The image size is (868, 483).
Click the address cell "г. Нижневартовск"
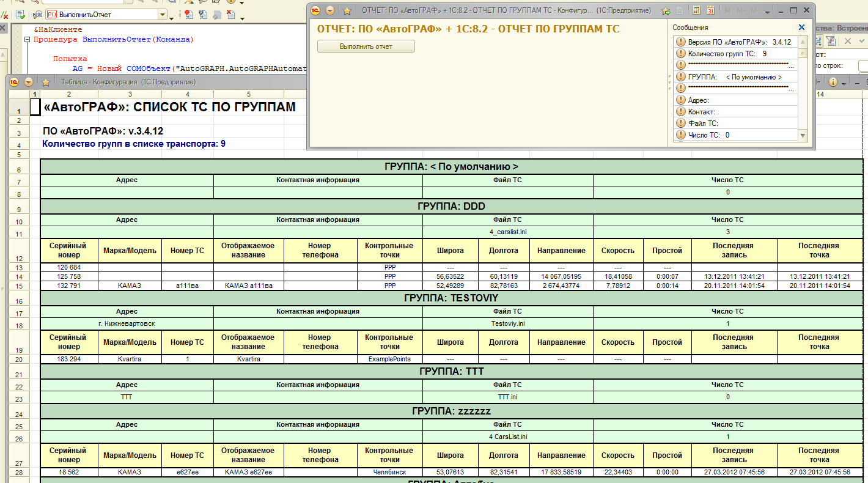click(127, 324)
